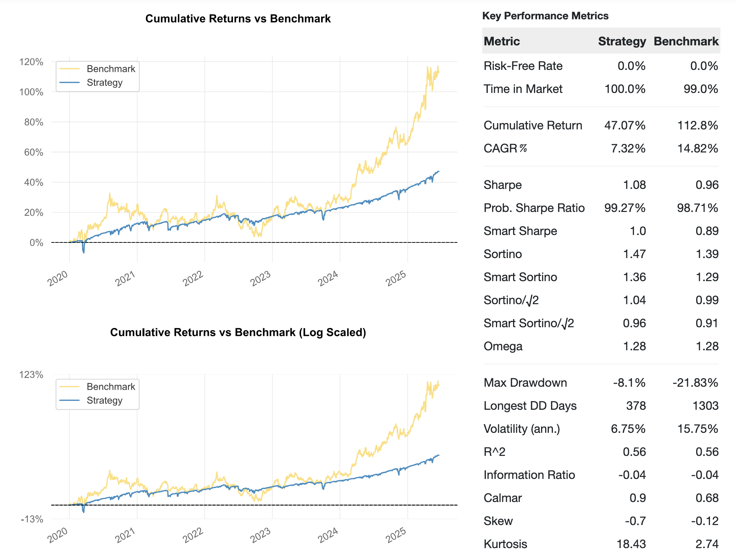Click the 120% y-axis tick label
This screenshot has width=736, height=560.
(x=31, y=62)
